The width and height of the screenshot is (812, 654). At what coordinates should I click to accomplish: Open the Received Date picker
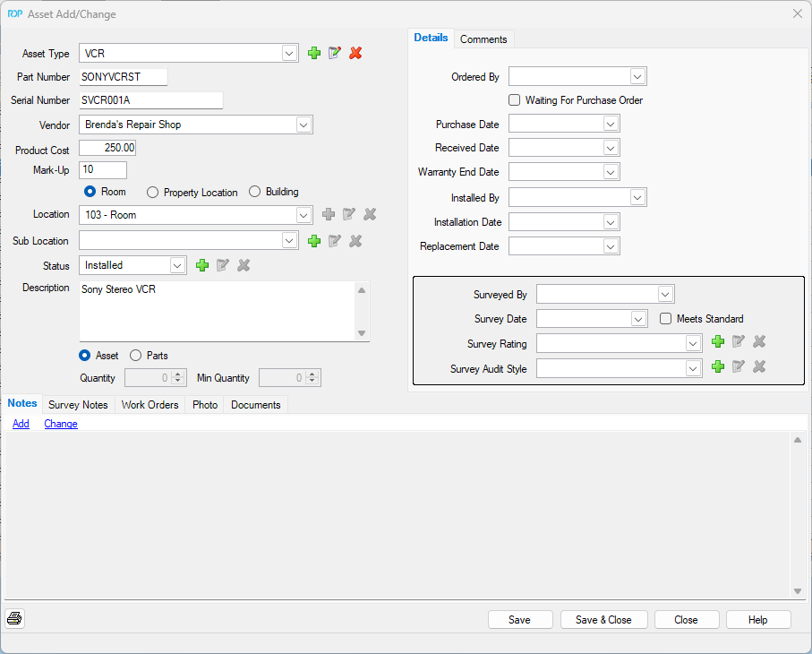[x=611, y=148]
